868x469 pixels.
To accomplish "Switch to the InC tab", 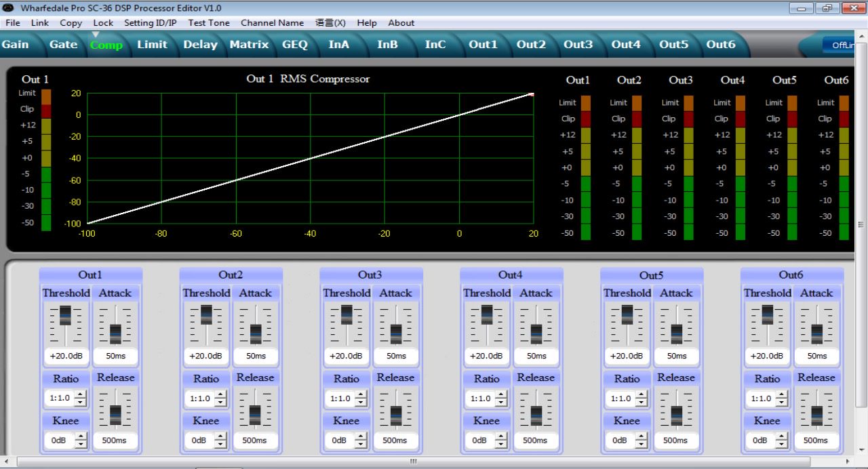I will (435, 44).
